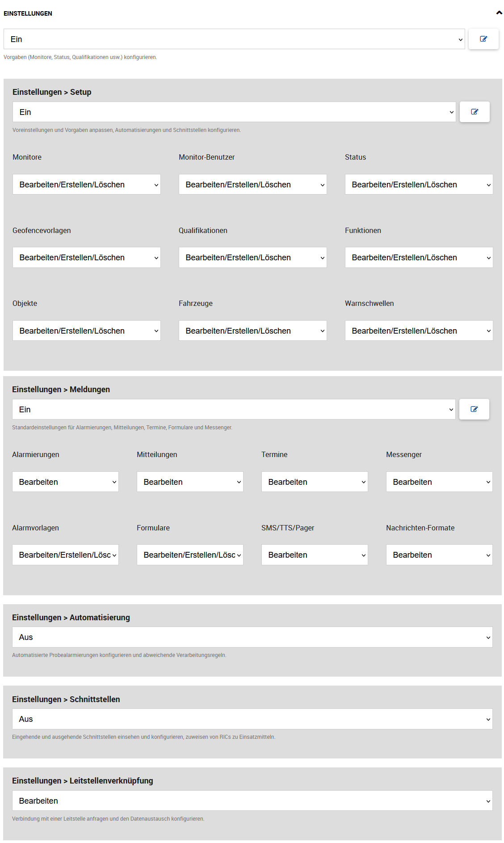The image size is (504, 843).
Task: Open the Leitstellenverknüpfung dropdown
Action: pos(252,801)
